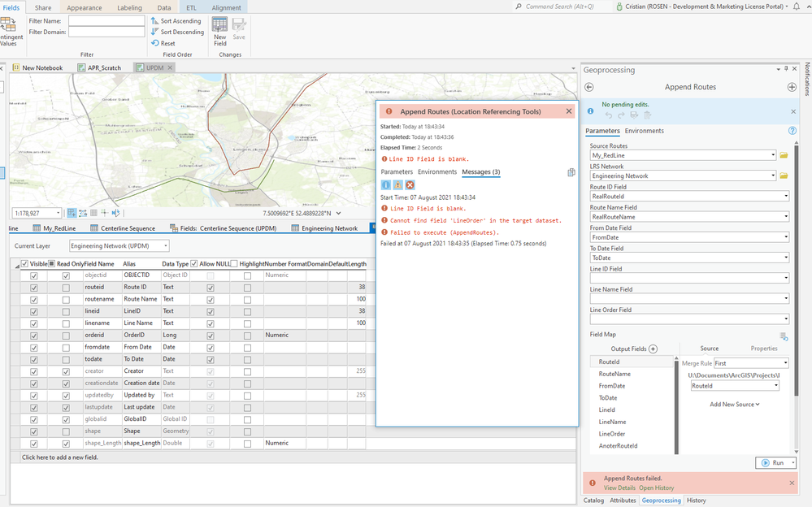Toggle Allow NULL for linename field
The image size is (812, 507).
point(211,323)
